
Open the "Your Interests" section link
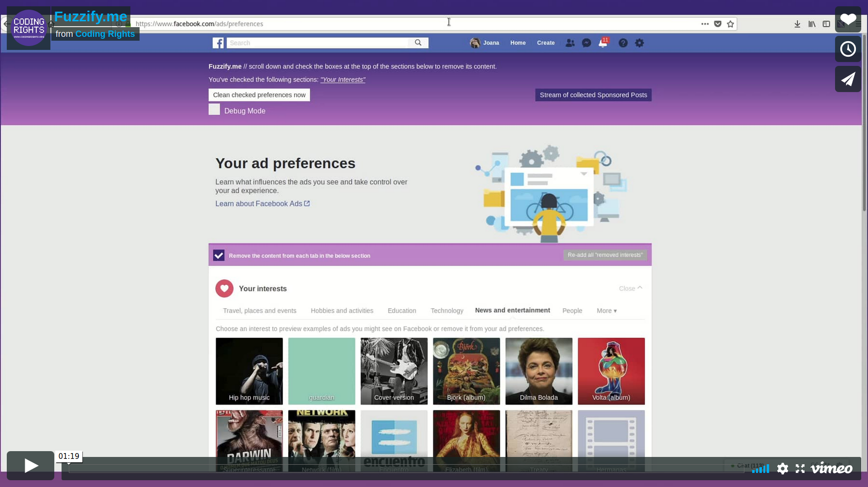pos(343,79)
